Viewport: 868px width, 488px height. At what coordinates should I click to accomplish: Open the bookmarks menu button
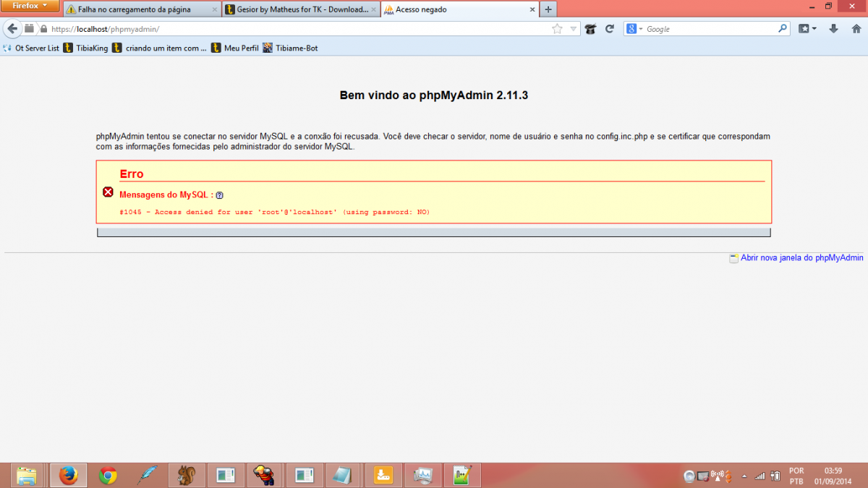pos(808,29)
